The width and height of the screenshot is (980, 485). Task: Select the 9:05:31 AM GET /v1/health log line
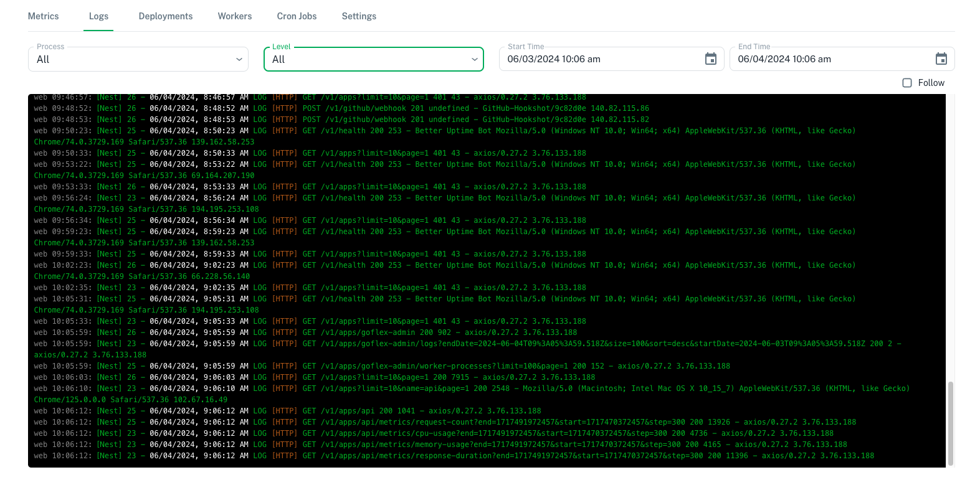[x=445, y=304]
